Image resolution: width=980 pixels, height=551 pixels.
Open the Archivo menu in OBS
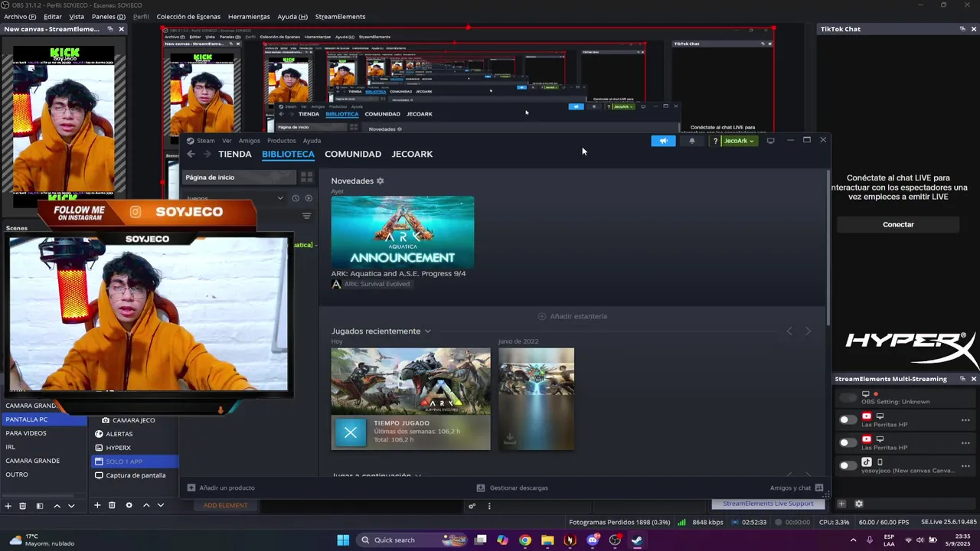pyautogui.click(x=20, y=17)
